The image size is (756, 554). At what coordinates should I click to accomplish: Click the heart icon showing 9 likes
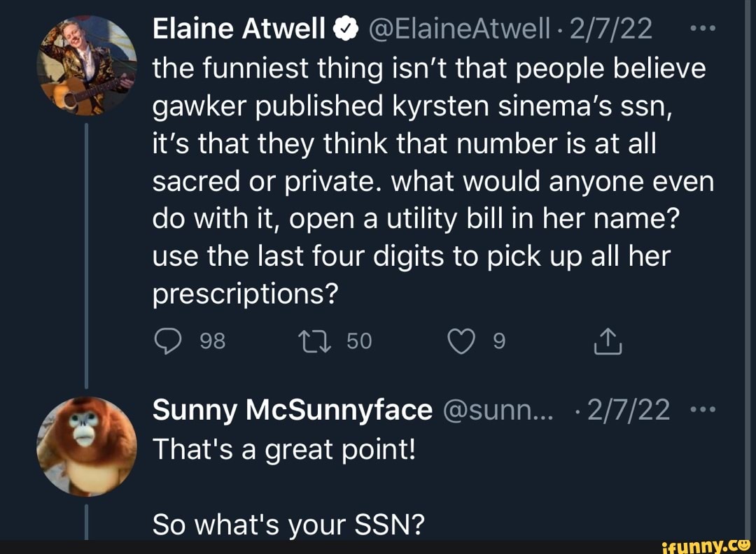(x=461, y=341)
